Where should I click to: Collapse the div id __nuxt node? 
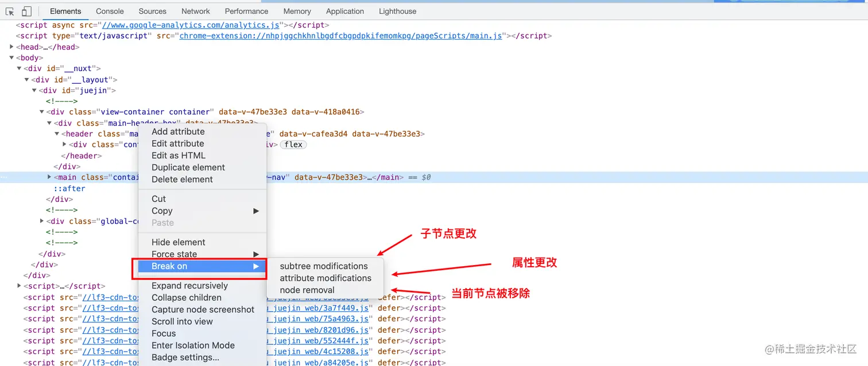tap(20, 69)
